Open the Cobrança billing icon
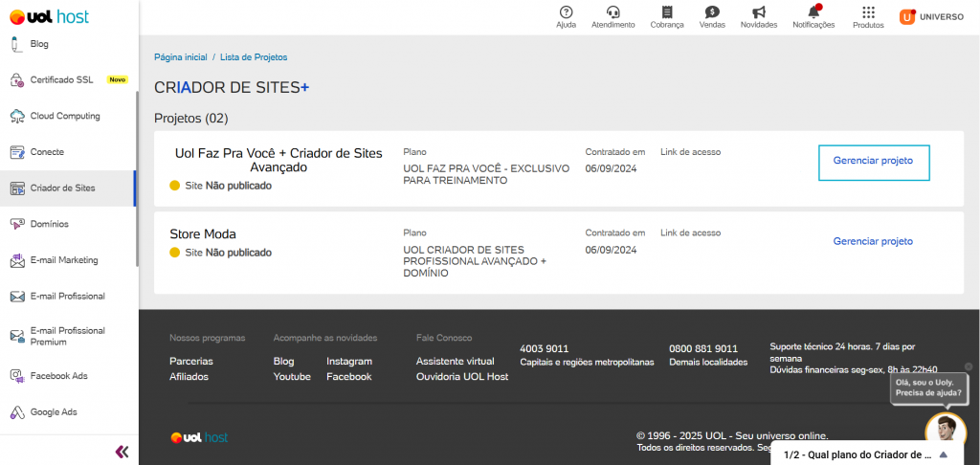 pyautogui.click(x=667, y=11)
